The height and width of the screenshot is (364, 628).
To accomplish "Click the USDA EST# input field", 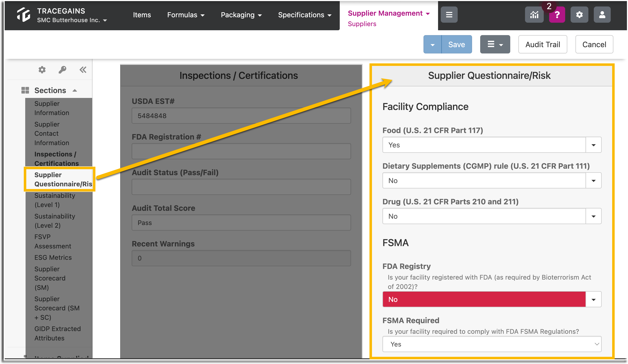I will point(241,116).
